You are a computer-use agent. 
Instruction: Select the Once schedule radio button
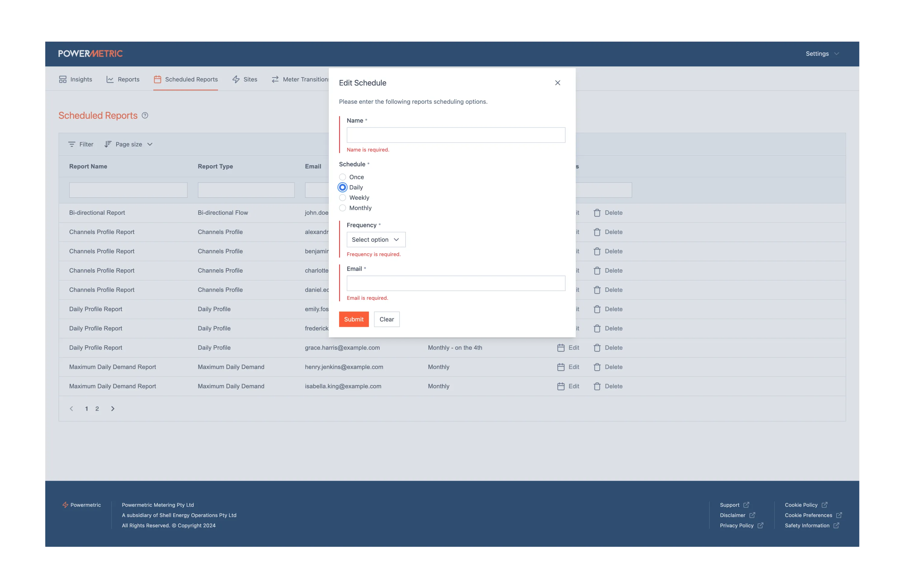(x=343, y=177)
